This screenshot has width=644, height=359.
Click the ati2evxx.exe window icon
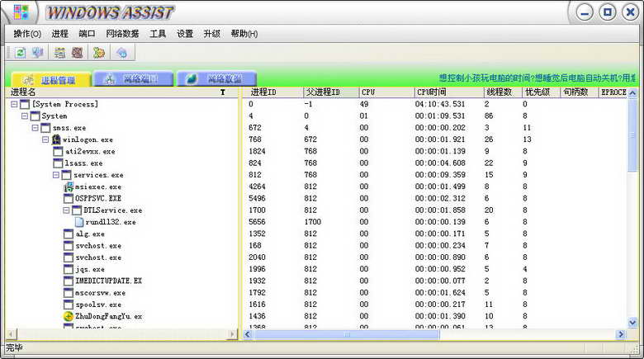click(x=58, y=152)
